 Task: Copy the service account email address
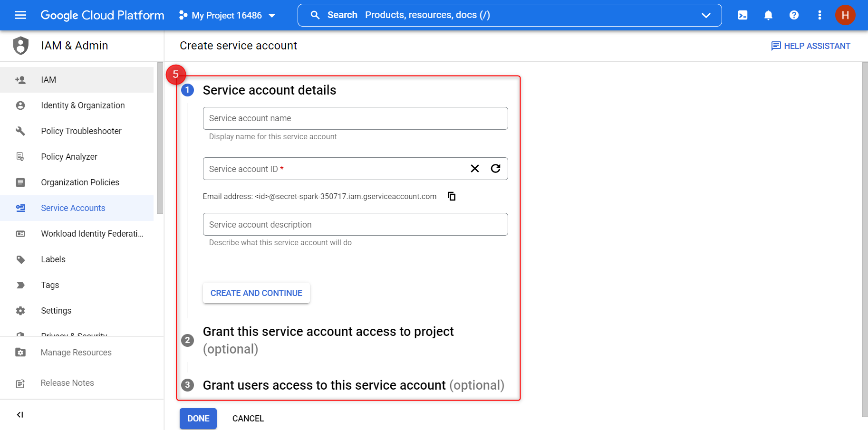[x=451, y=196]
